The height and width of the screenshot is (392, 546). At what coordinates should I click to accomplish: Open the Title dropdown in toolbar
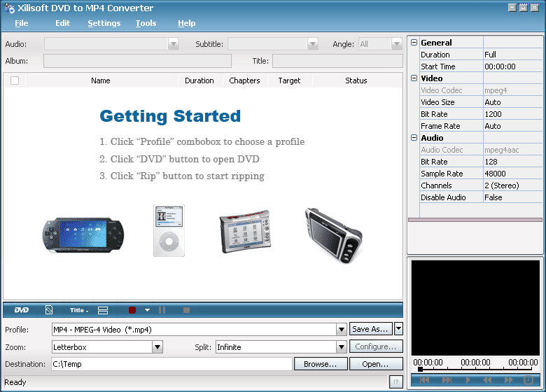click(79, 310)
